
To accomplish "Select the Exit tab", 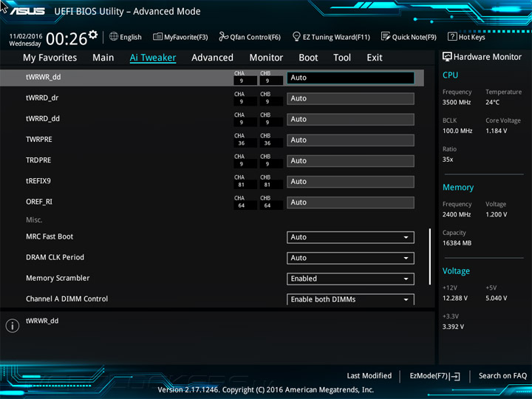I will tap(374, 58).
